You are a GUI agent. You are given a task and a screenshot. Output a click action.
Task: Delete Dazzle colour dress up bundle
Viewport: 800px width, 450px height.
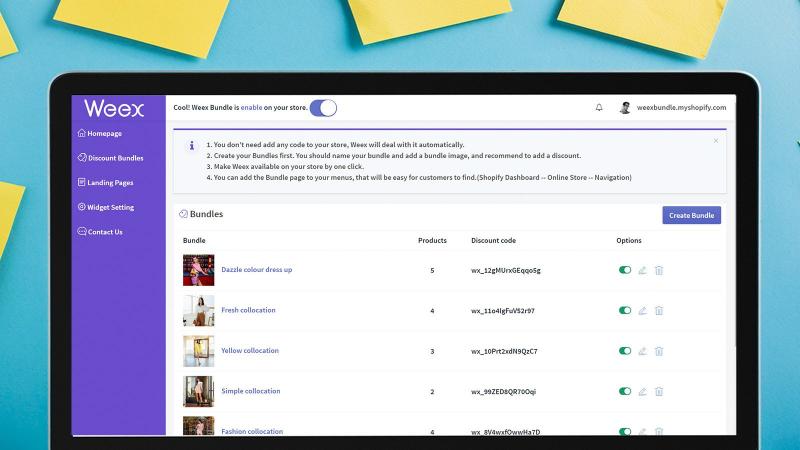coord(659,270)
